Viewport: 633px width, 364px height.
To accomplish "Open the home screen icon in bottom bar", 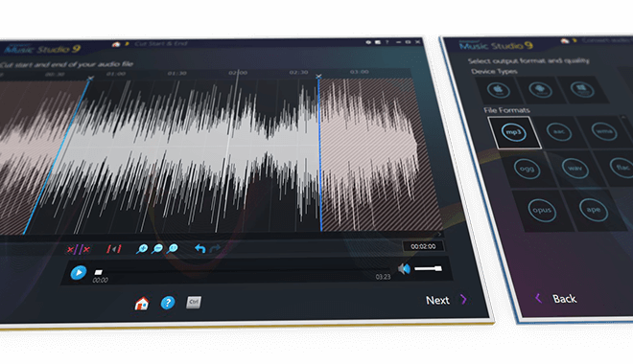I will pyautogui.click(x=142, y=304).
